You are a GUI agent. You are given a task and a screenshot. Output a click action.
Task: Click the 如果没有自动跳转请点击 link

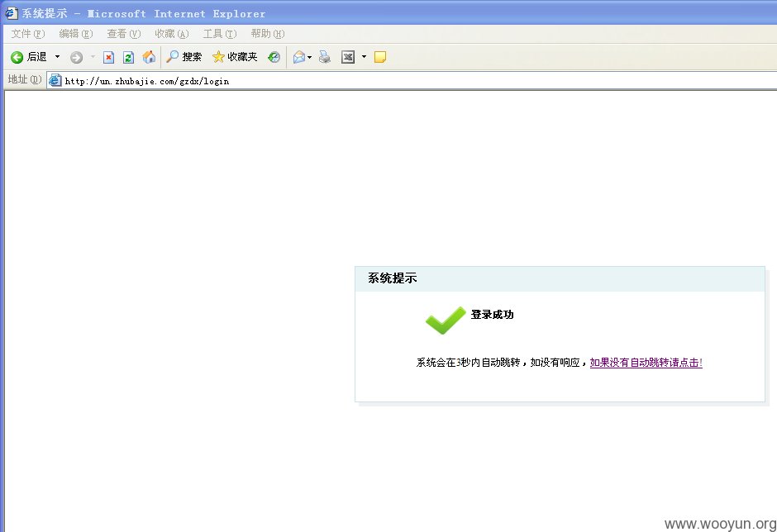[x=646, y=363]
